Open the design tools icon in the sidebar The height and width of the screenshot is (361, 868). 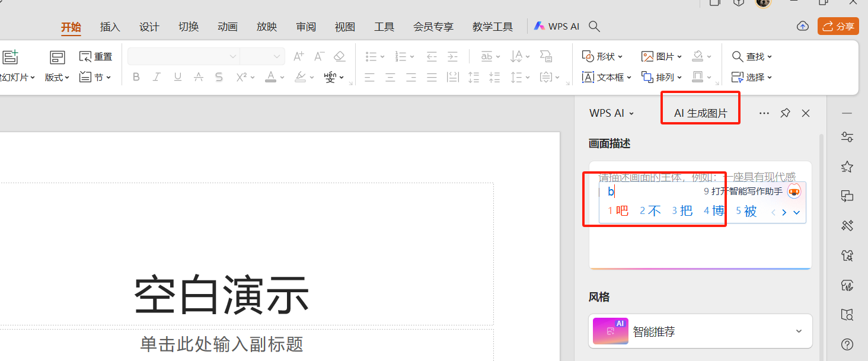847,225
